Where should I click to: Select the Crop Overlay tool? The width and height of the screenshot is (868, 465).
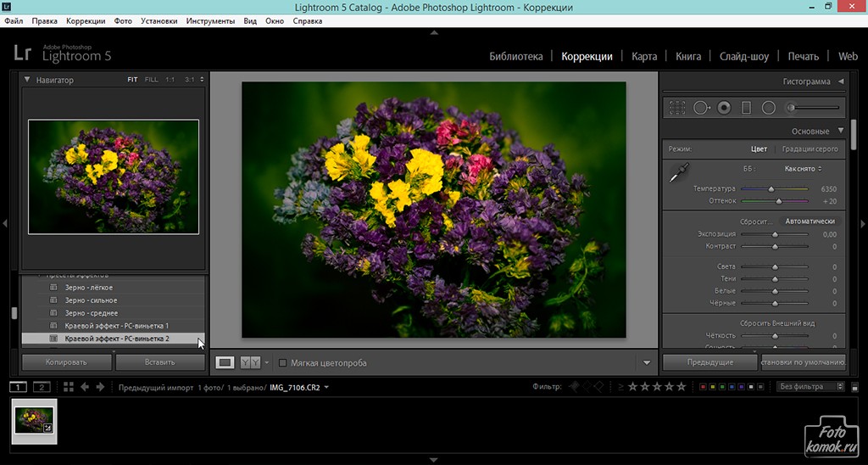pyautogui.click(x=677, y=108)
